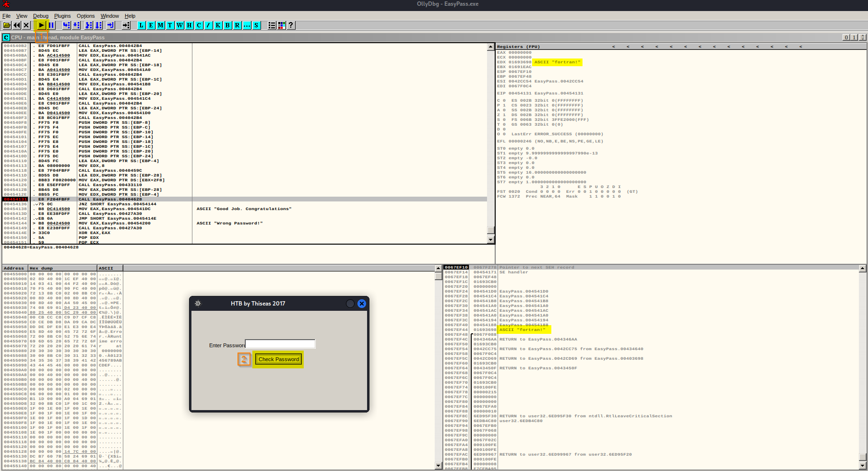This screenshot has width=868, height=471.
Task: Open the File menu
Action: [x=6, y=16]
